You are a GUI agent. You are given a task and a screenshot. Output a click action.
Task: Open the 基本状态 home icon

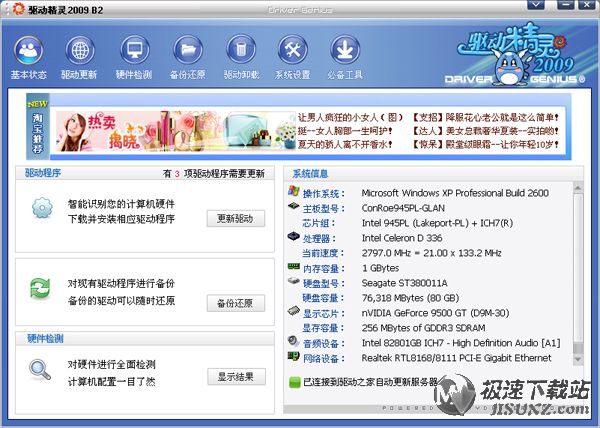tap(28, 50)
